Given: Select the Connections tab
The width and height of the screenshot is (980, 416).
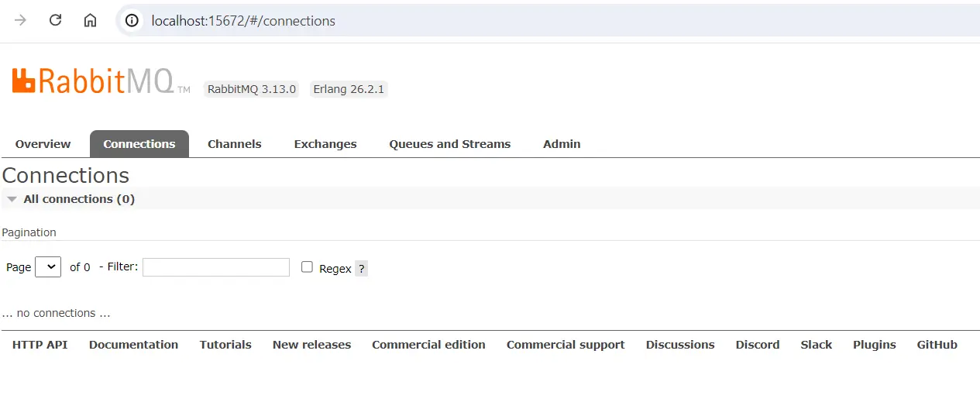Looking at the screenshot, I should (x=139, y=144).
